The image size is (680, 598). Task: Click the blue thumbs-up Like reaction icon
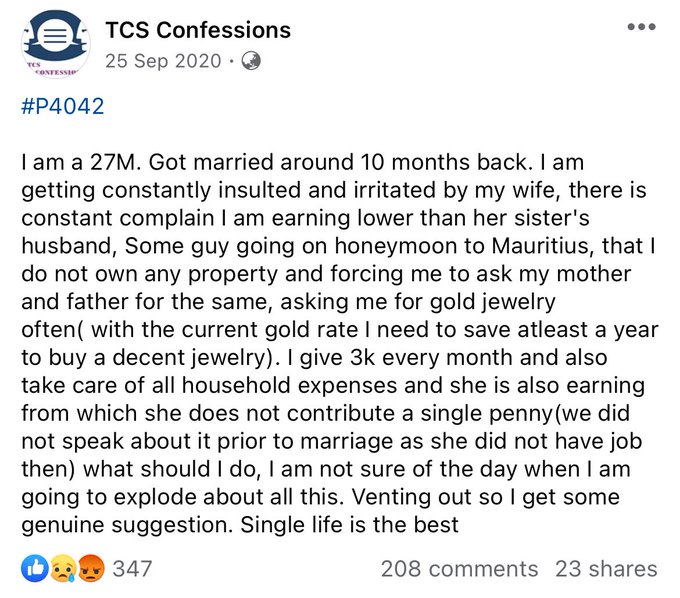click(x=35, y=568)
